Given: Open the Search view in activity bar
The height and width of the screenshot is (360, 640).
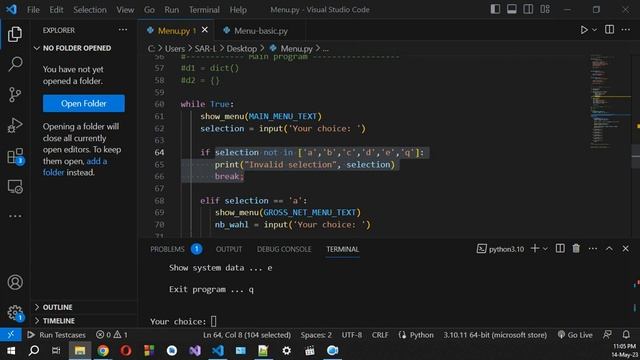Looking at the screenshot, I should 15,64.
